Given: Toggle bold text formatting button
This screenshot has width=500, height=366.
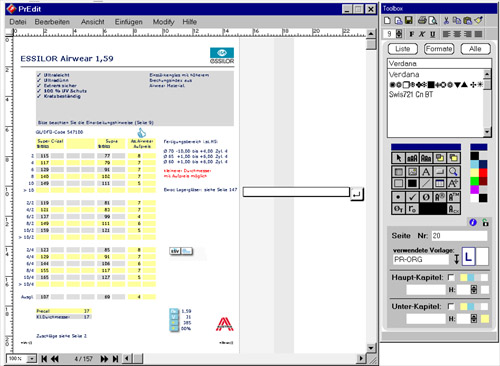Looking at the screenshot, I should pyautogui.click(x=412, y=34).
